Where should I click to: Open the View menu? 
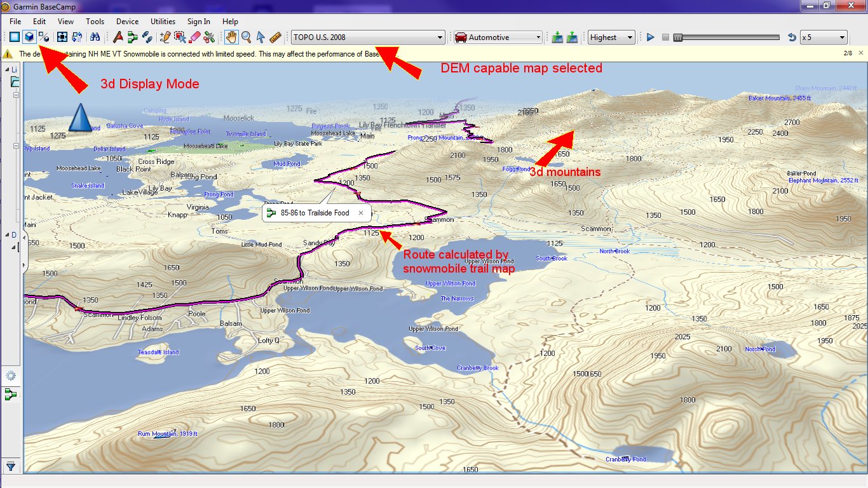[65, 21]
